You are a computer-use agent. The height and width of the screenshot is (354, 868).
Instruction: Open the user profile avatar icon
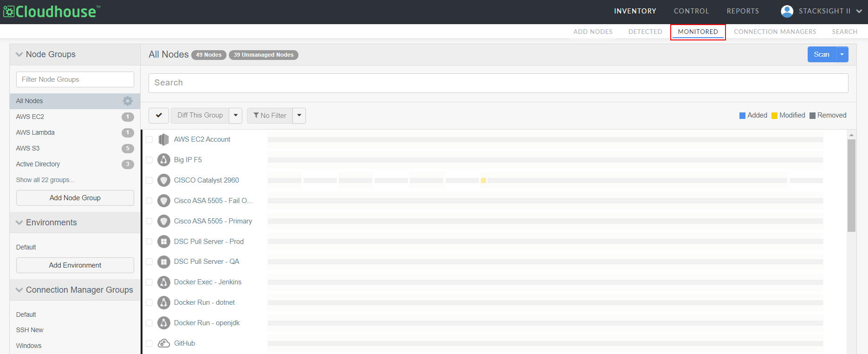click(787, 11)
